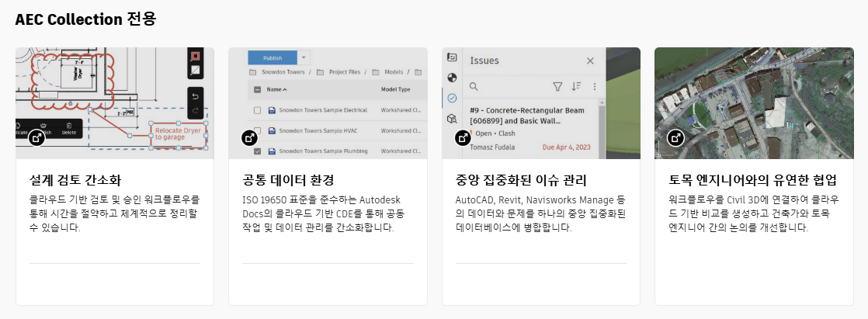Viewport: 868px width, 319px height.
Task: Click the 토목 엔지니어와의 유연한 협업 card title
Action: [752, 181]
